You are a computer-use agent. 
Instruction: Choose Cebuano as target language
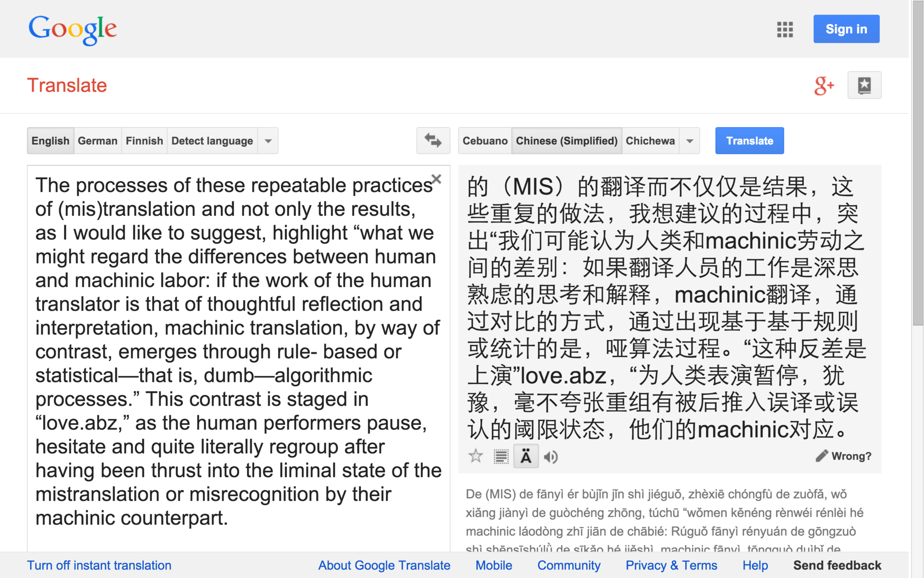click(x=485, y=141)
